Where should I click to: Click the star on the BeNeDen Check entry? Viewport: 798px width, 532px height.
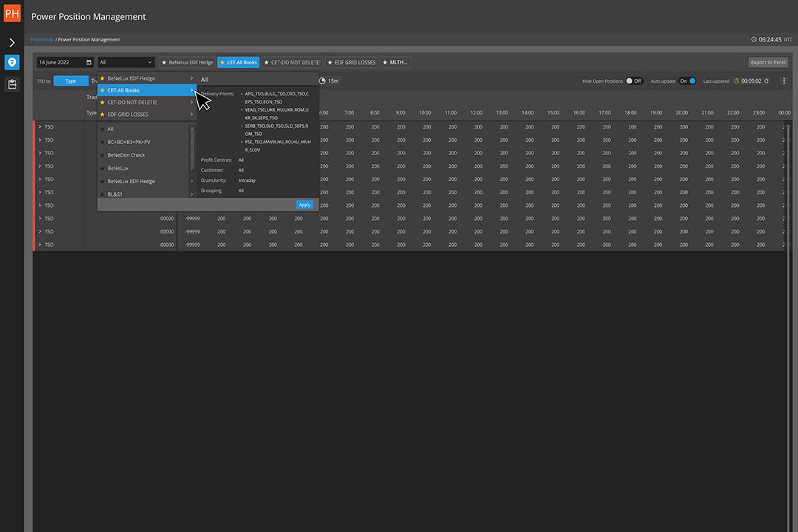[102, 155]
